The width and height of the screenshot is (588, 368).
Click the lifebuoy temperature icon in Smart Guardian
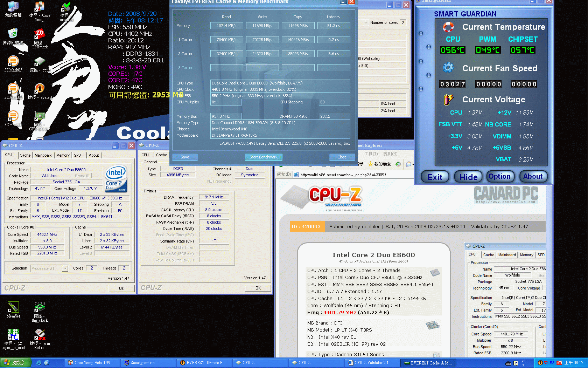point(448,27)
